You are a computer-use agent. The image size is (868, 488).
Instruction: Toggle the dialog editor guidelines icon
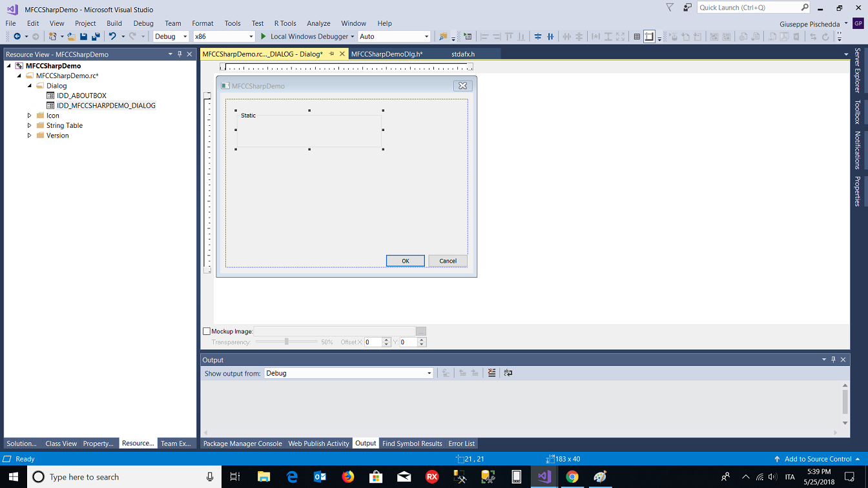tap(649, 37)
